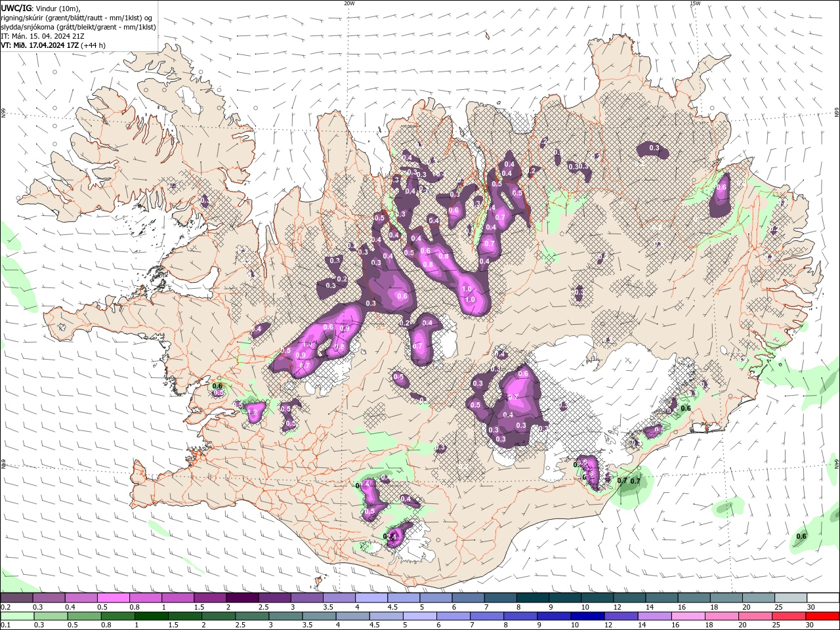Screen dimensions: 840x630
Task: Click the '25' label under the lower legend row
Action: pyautogui.click(x=778, y=625)
